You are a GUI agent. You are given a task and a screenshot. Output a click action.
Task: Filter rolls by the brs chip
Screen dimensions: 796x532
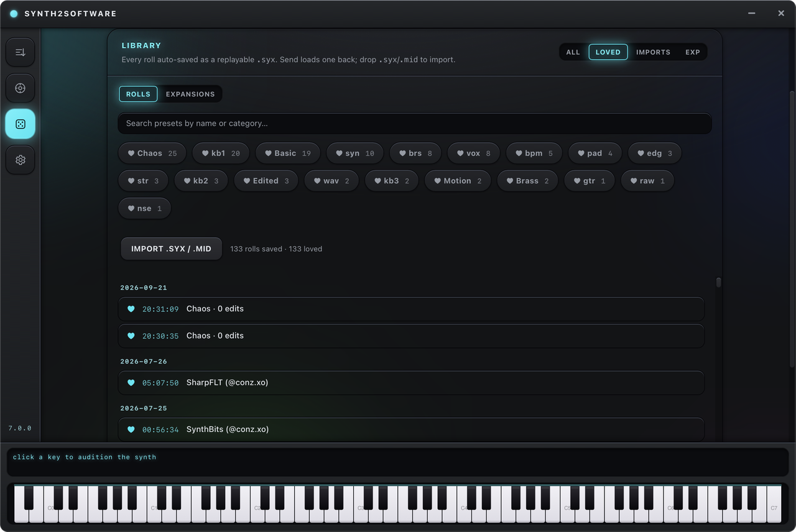(x=415, y=153)
